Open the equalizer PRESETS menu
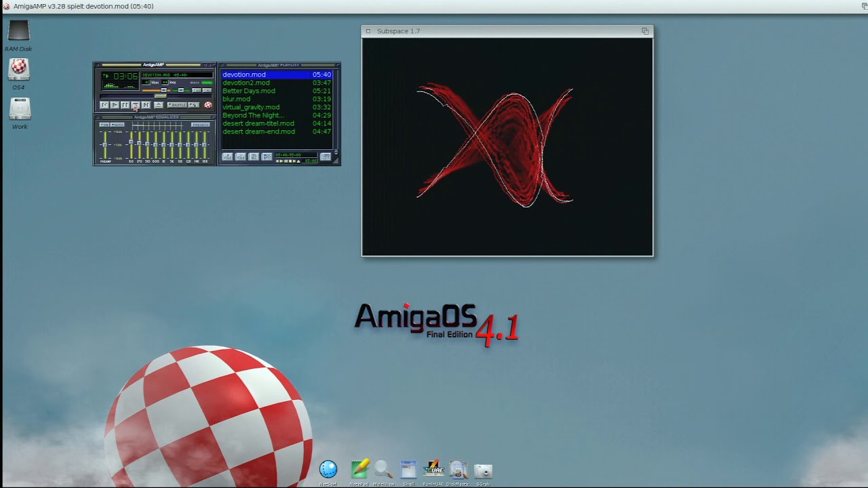Viewport: 868px width, 488px height. tap(200, 125)
